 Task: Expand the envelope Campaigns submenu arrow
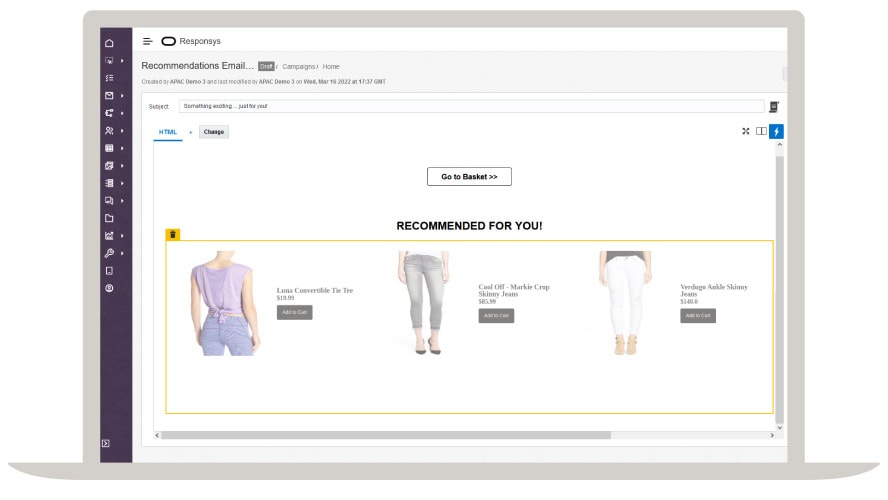[122, 96]
